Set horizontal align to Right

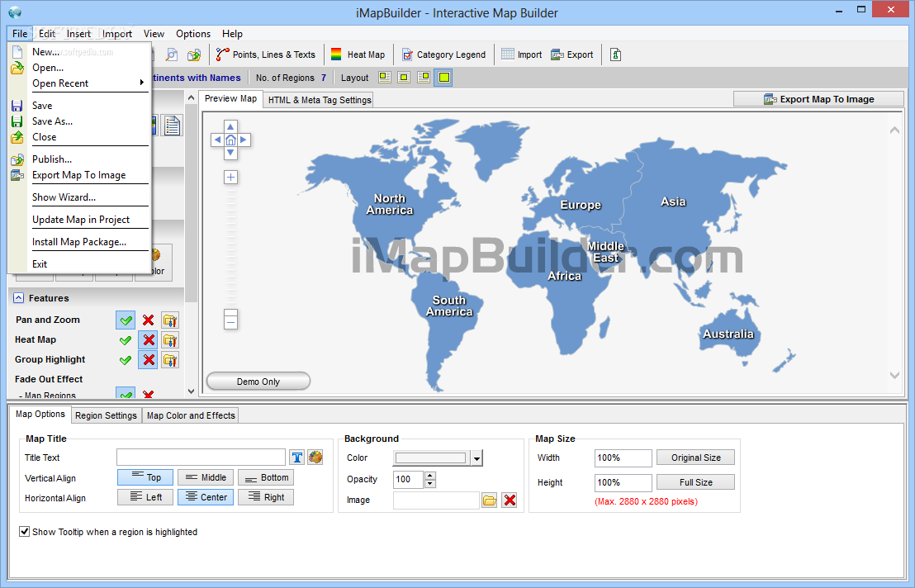point(266,497)
